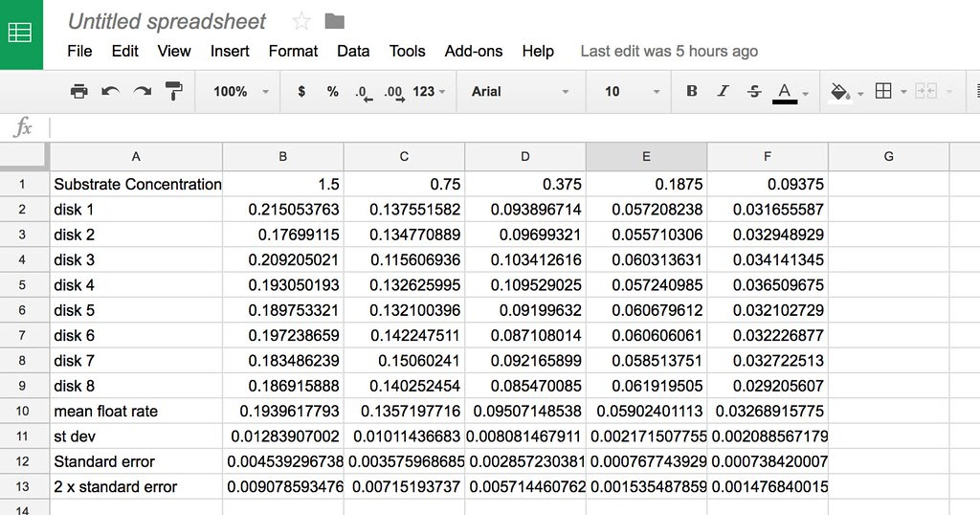The width and height of the screenshot is (980, 515).
Task: Click the cell containing 0.1939617793
Action: coord(282,412)
